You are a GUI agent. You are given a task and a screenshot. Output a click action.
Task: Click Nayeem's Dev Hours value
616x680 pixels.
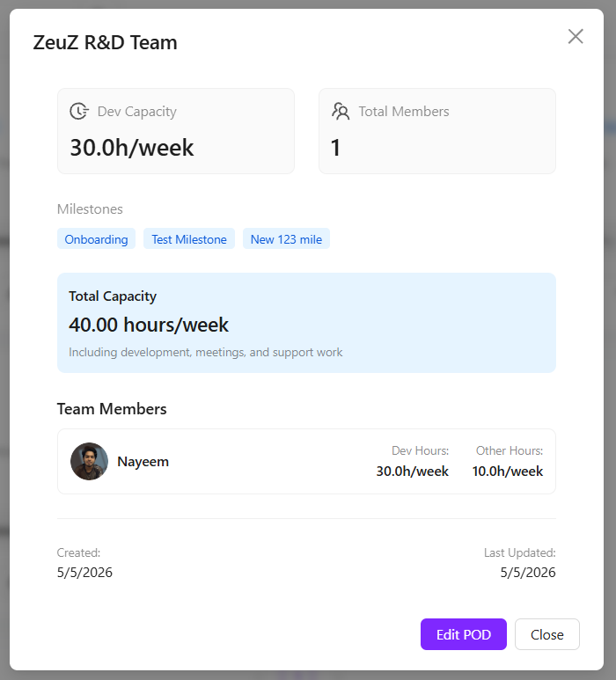click(412, 471)
